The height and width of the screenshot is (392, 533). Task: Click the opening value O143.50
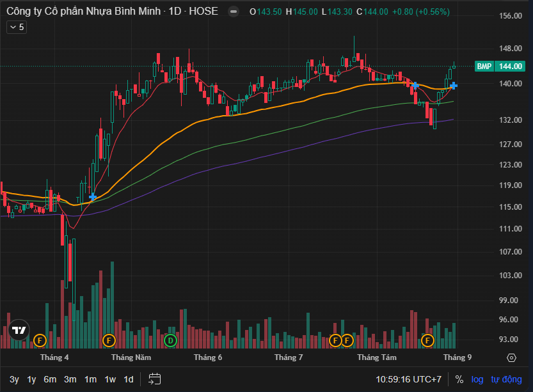click(x=266, y=12)
